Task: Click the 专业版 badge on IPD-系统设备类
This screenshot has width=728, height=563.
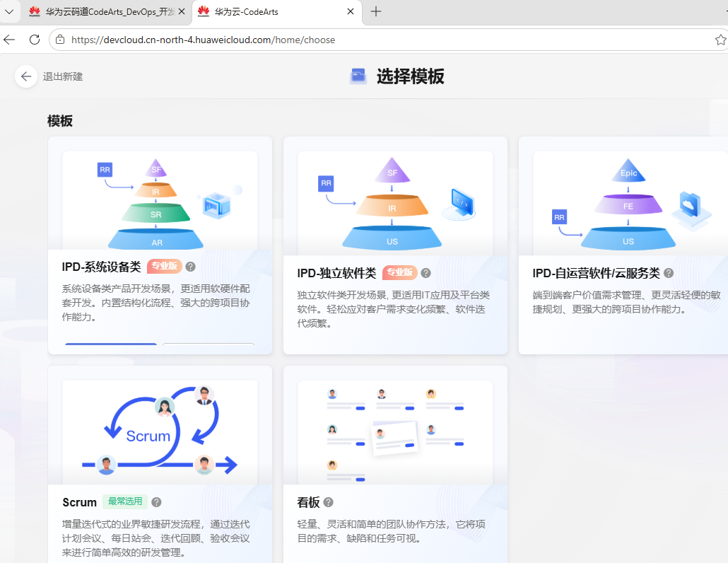Action: 165,266
